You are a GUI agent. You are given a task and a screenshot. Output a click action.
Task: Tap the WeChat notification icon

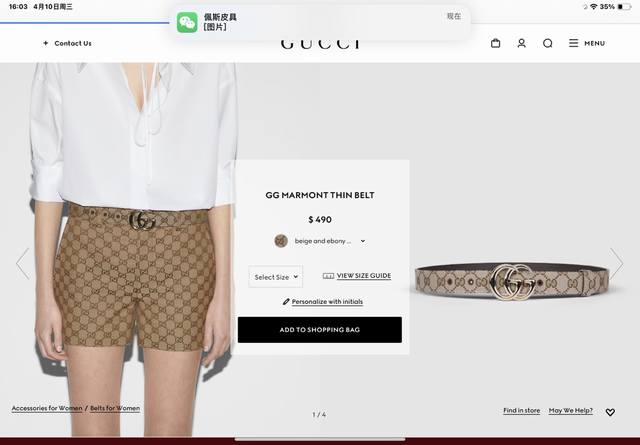coord(187,22)
